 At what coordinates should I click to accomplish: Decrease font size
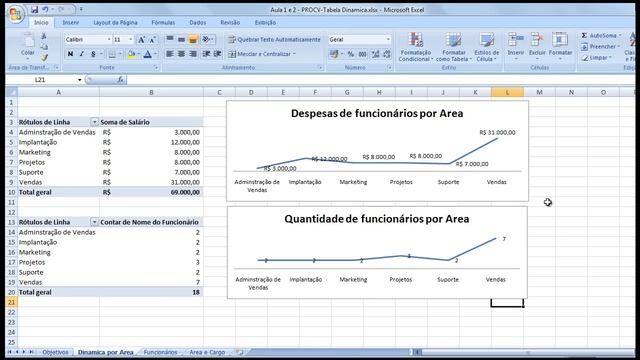(x=152, y=40)
